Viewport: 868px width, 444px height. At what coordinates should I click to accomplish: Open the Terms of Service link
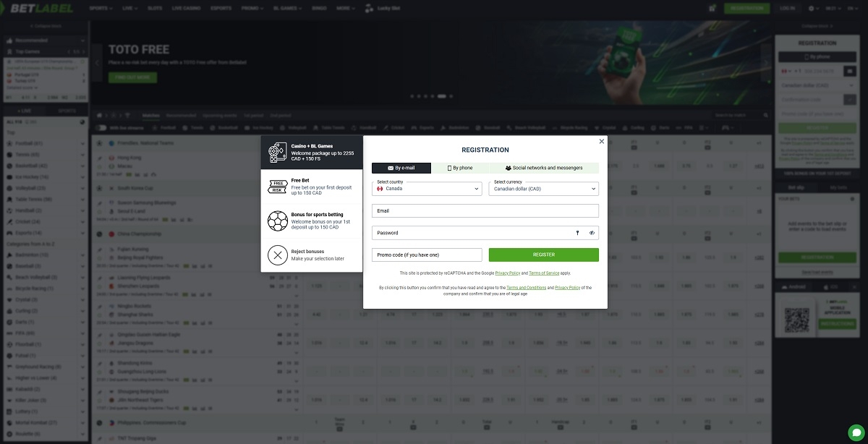coord(544,273)
